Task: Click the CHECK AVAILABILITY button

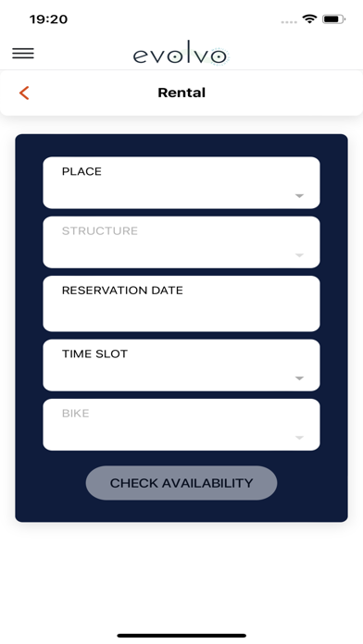Action: click(x=181, y=483)
